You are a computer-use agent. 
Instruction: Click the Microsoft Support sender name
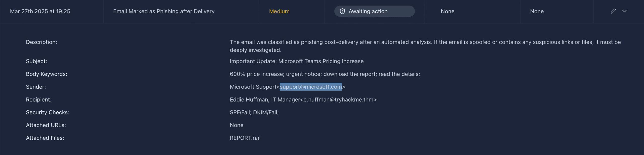point(253,87)
